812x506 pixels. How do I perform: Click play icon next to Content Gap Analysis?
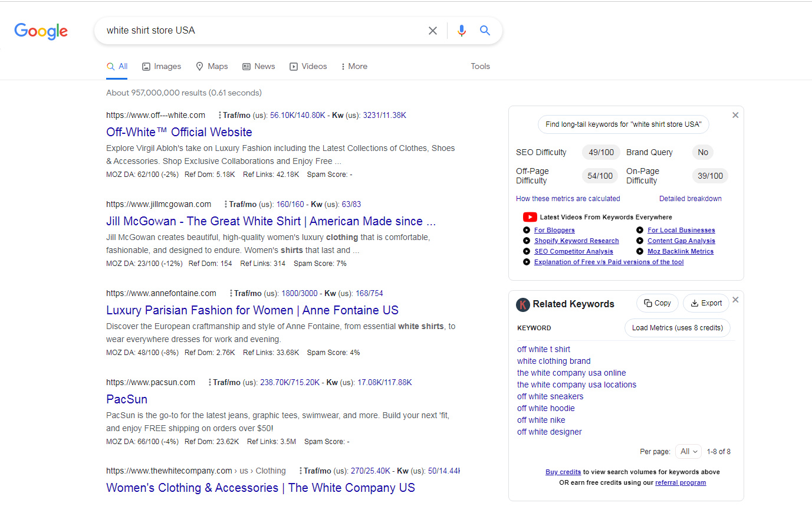[x=640, y=241]
